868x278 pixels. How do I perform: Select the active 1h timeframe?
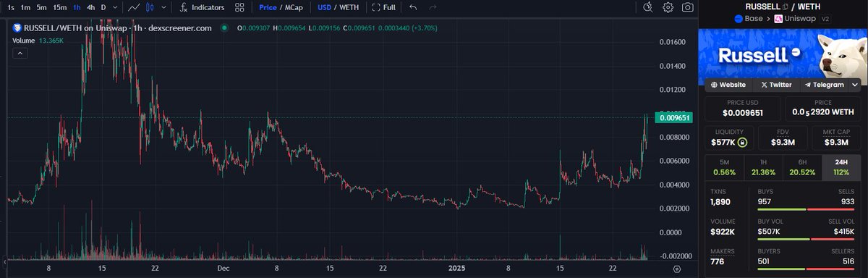[x=77, y=7]
